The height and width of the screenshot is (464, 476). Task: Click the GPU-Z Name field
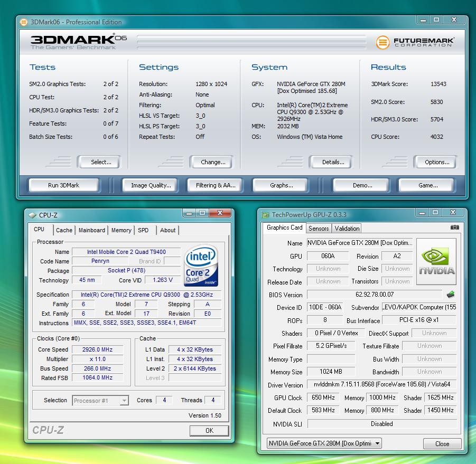coord(360,243)
